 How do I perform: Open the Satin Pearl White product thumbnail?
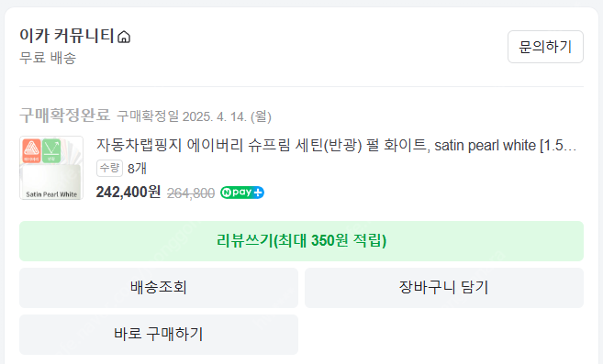51,168
